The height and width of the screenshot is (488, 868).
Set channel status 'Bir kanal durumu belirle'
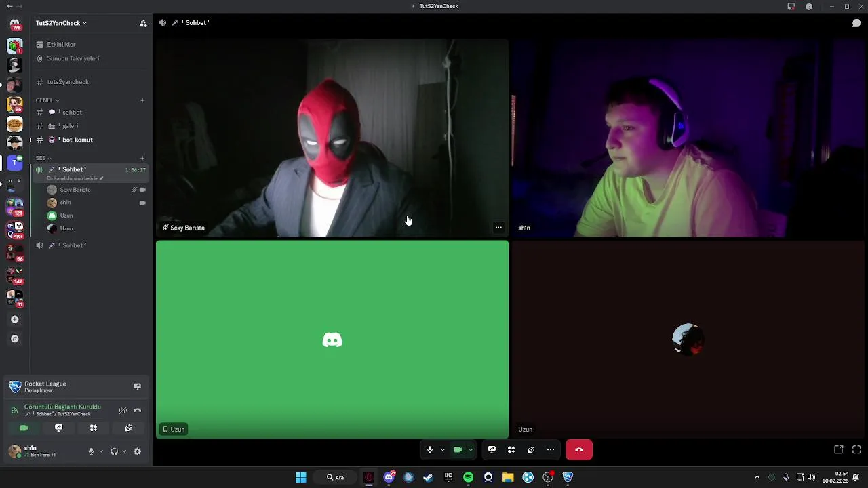75,178
